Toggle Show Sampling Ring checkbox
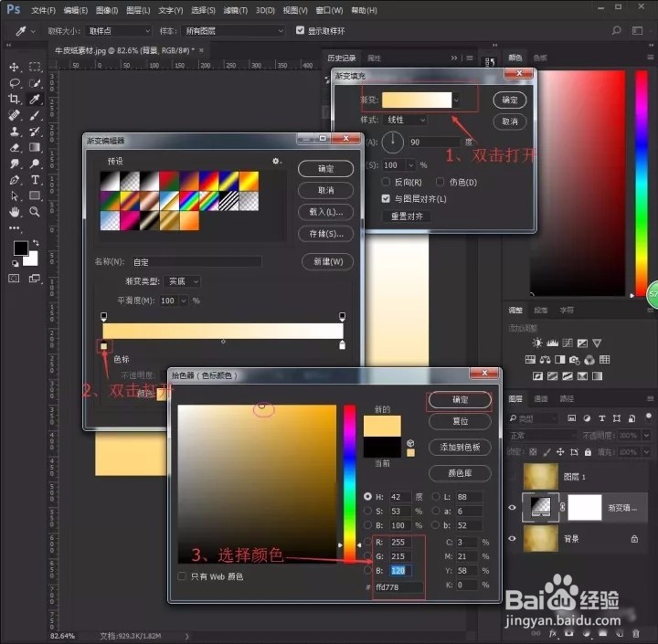This screenshot has width=658, height=644. pos(300,30)
